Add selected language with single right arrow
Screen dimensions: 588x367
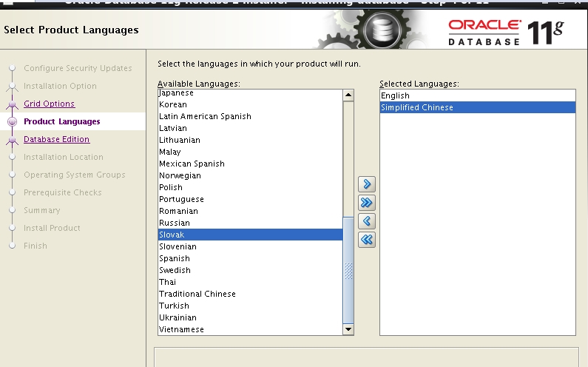click(x=367, y=184)
